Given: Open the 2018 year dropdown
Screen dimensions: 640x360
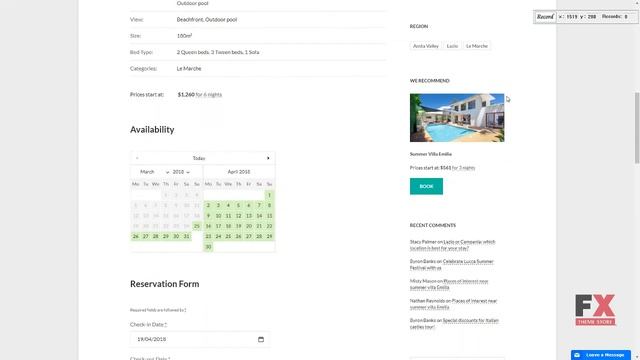Looking at the screenshot, I should [181, 172].
